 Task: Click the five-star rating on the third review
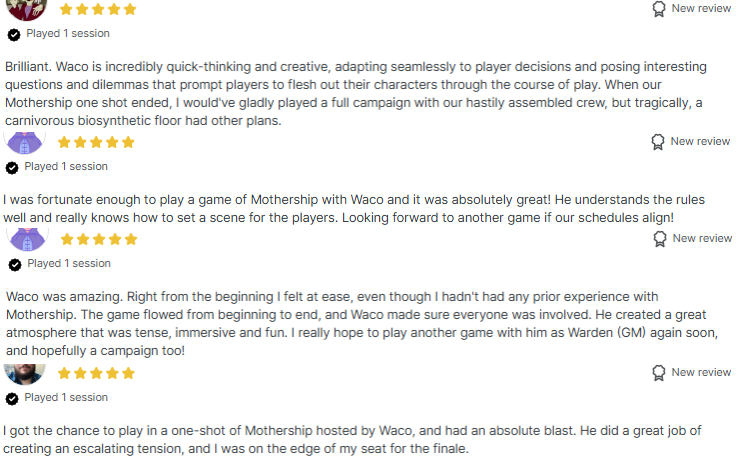tap(99, 240)
